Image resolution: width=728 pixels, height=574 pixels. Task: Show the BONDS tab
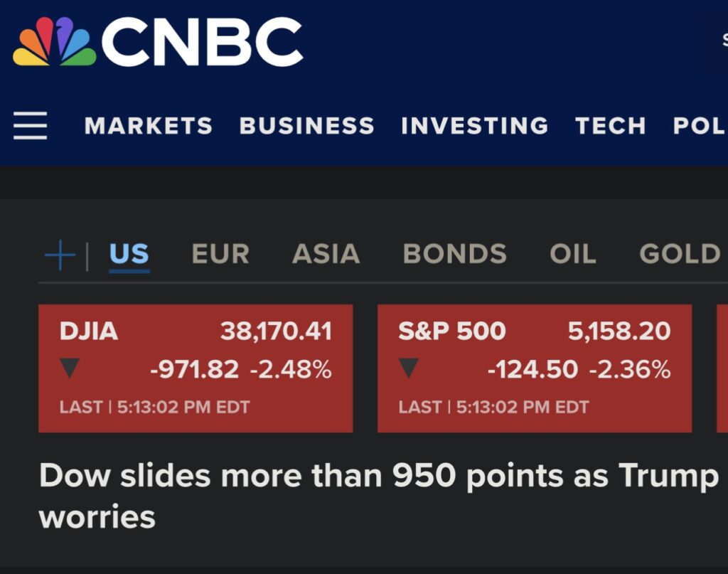(454, 254)
